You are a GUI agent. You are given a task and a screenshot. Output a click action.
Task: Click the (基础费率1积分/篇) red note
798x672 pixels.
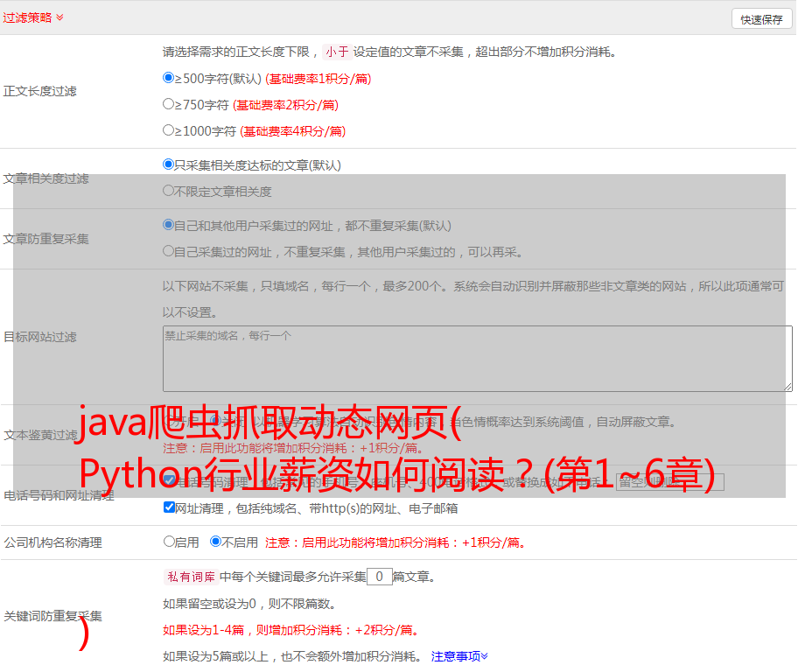click(x=318, y=79)
